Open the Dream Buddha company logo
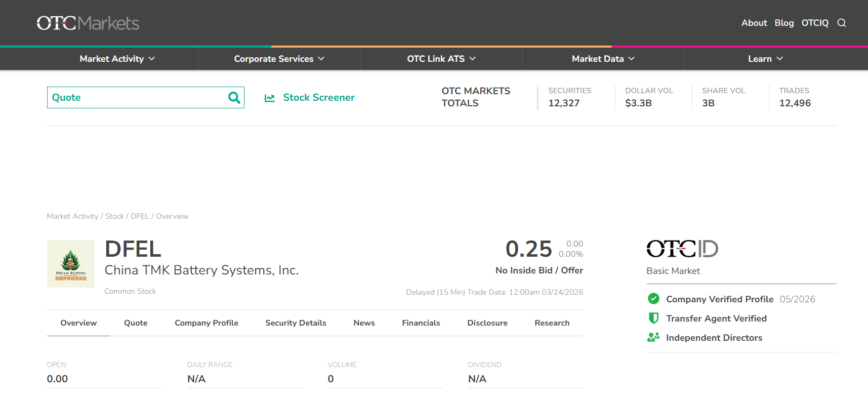The height and width of the screenshot is (400, 868). coord(70,264)
